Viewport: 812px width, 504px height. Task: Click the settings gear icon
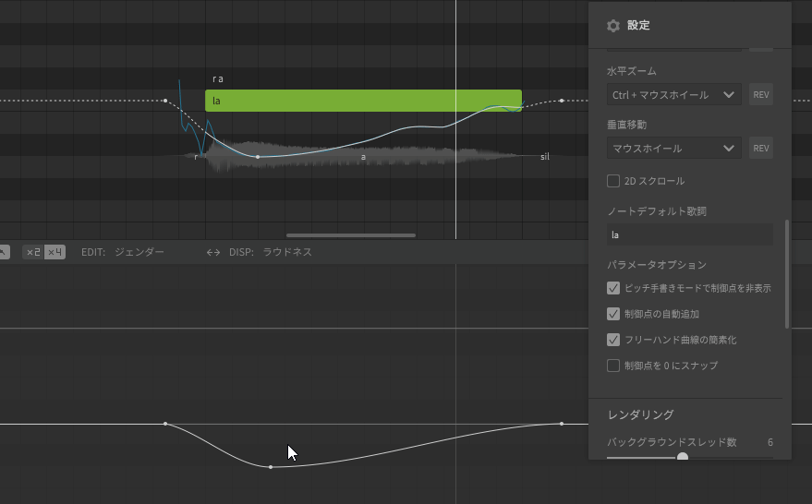(x=613, y=26)
